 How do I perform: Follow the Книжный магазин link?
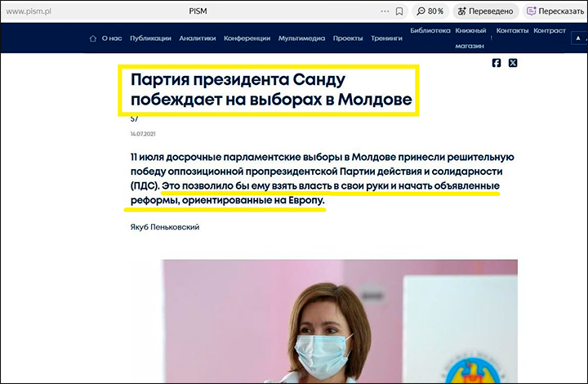coord(470,38)
